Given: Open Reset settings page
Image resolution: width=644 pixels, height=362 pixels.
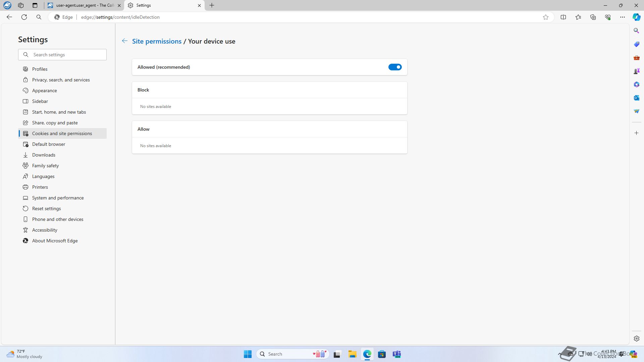Looking at the screenshot, I should (x=62, y=208).
